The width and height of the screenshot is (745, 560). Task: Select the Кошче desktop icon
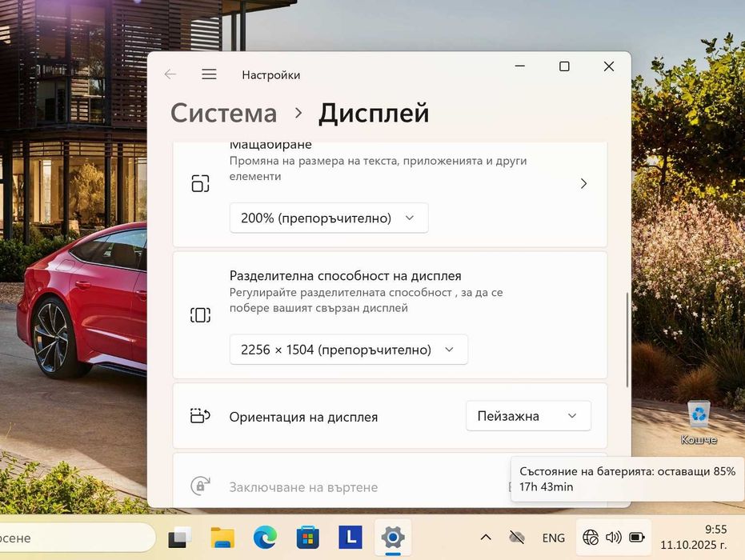(x=699, y=422)
